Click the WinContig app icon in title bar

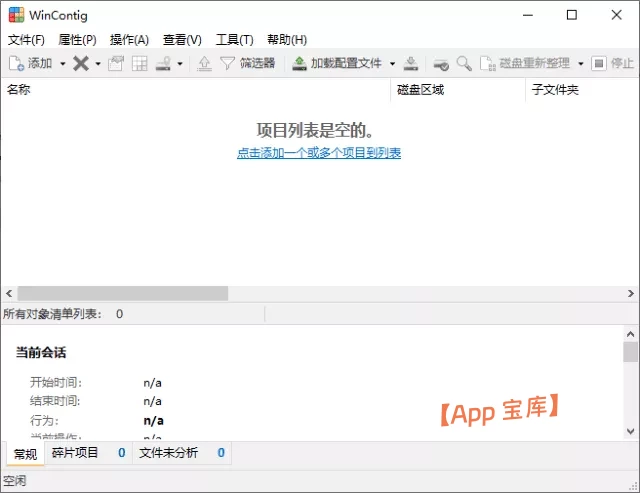[16, 15]
